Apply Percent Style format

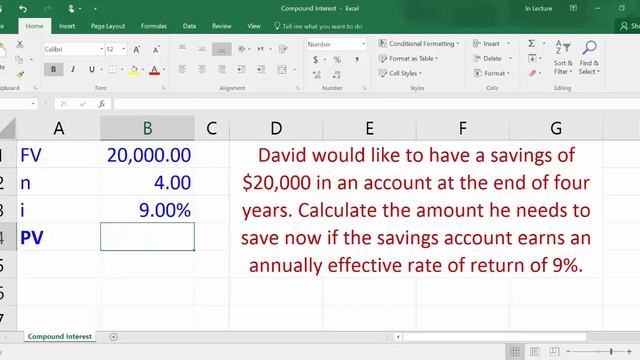tap(337, 60)
